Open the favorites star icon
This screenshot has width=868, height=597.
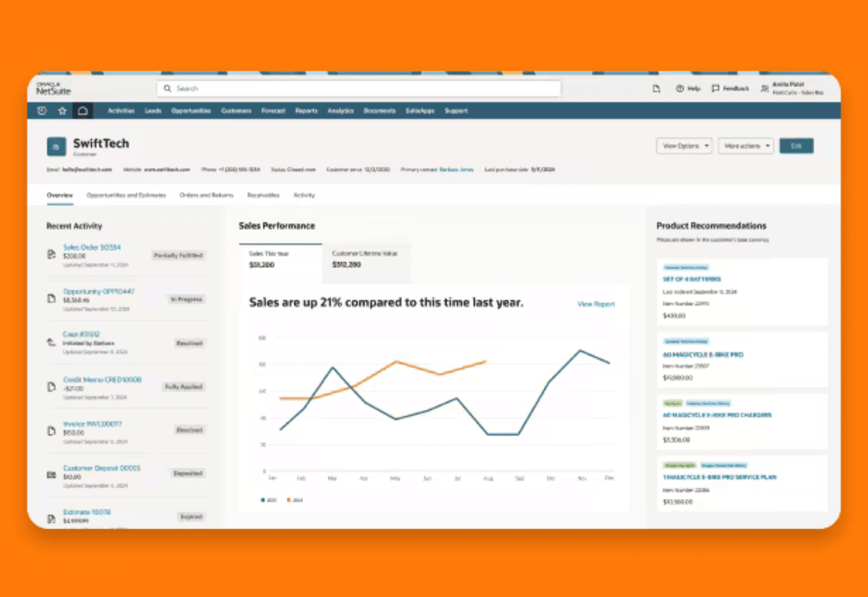[x=62, y=111]
